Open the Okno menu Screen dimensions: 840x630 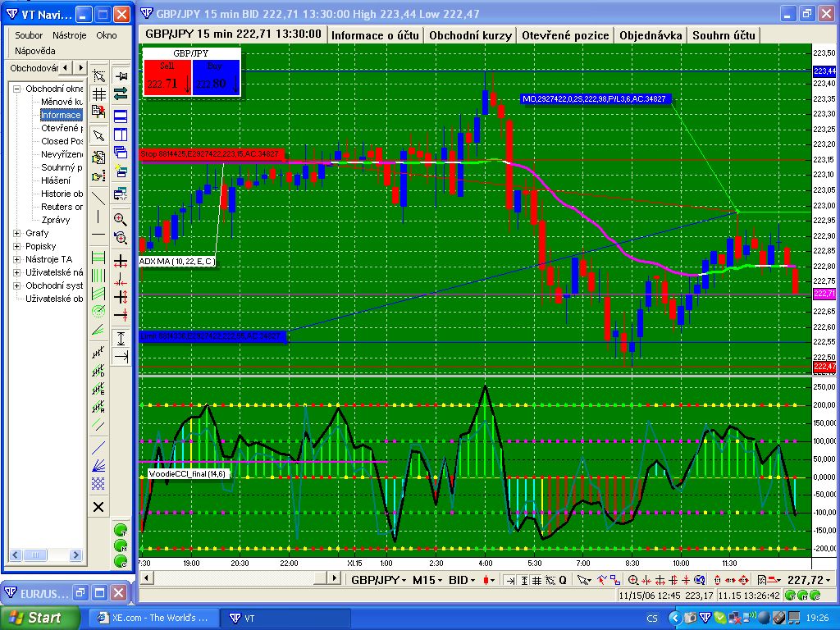click(x=107, y=35)
